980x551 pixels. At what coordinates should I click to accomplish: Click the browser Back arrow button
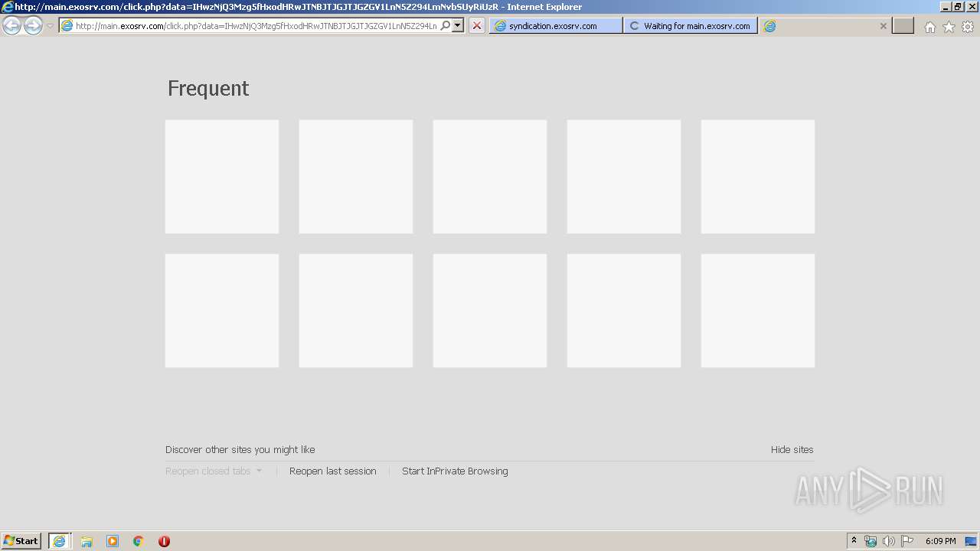pyautogui.click(x=11, y=26)
